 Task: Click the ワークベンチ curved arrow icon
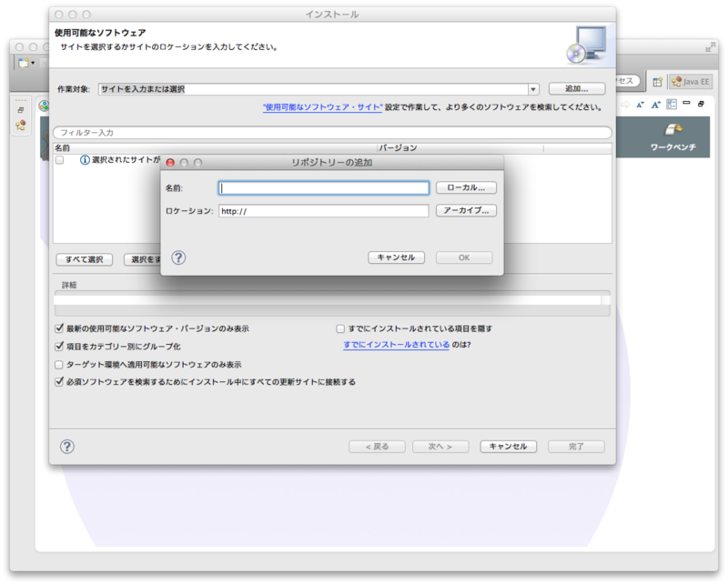pos(673,127)
